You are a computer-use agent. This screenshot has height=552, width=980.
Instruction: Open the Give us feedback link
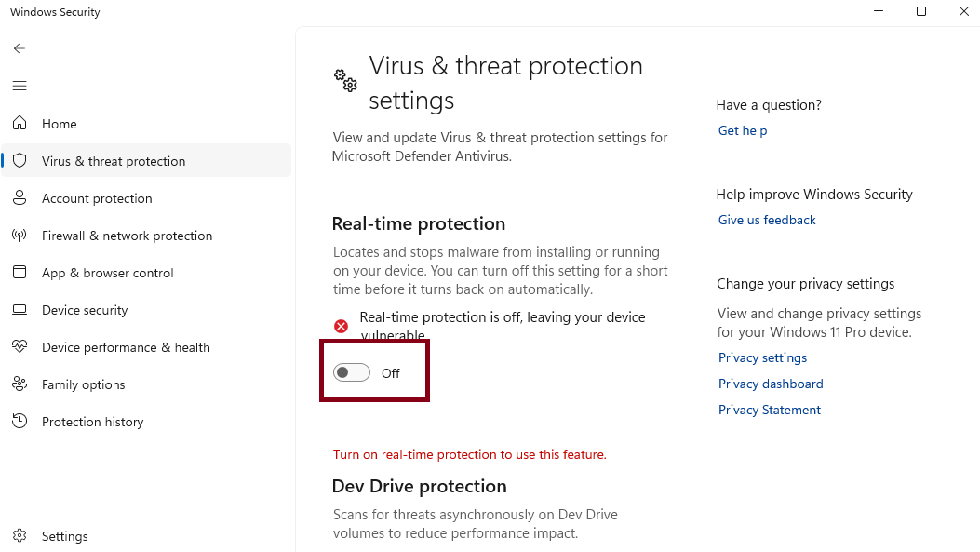point(767,221)
